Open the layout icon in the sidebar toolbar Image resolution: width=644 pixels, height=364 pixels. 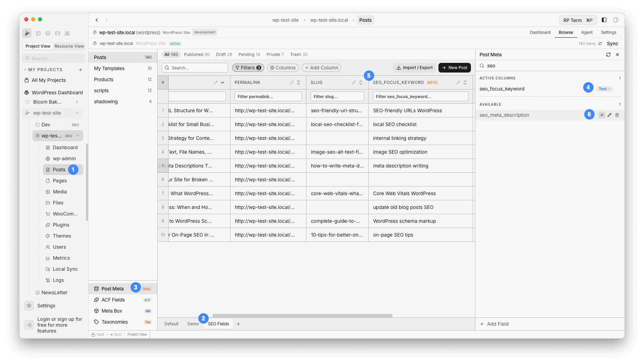[38, 33]
